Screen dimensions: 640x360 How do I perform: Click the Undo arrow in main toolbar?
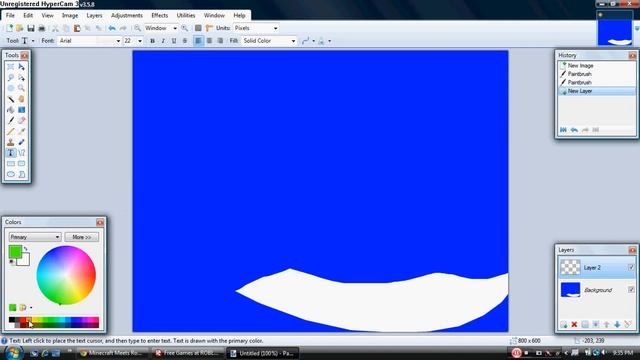click(x=112, y=28)
